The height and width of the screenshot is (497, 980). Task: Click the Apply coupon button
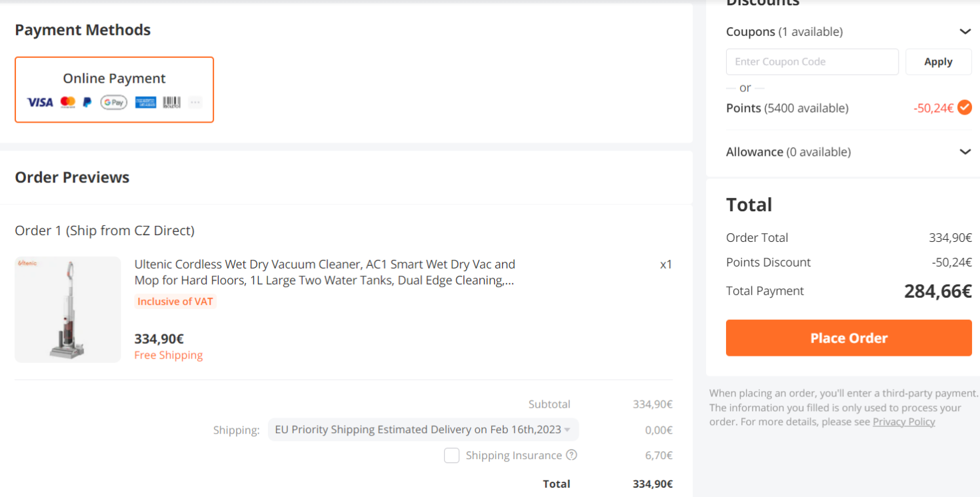(938, 62)
